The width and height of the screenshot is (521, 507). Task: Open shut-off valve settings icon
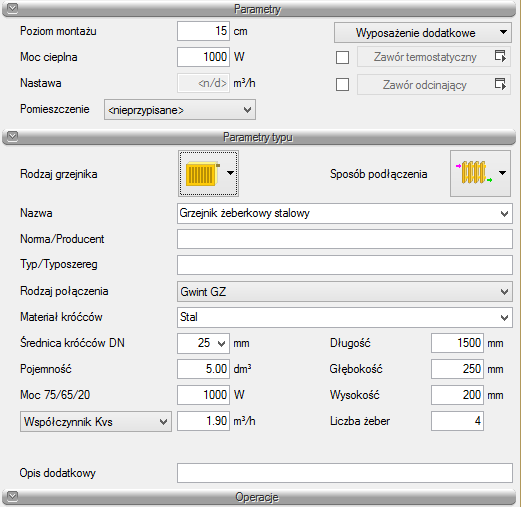pos(500,84)
